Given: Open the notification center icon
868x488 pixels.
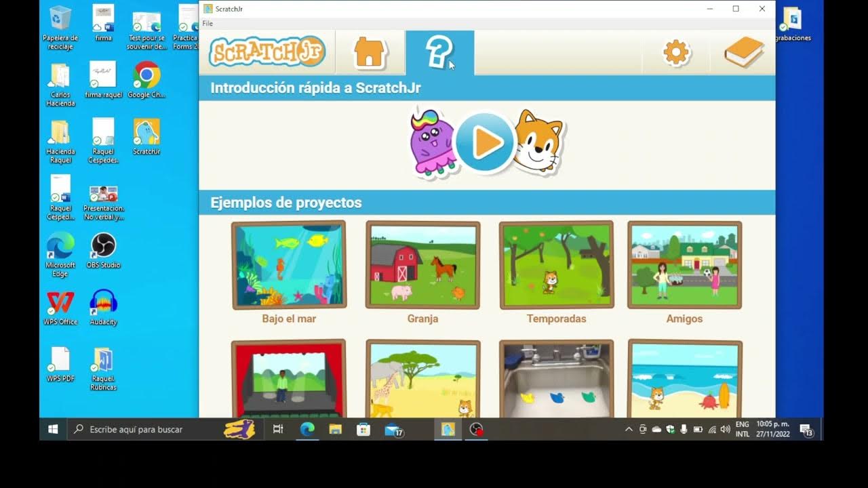Looking at the screenshot, I should [806, 429].
